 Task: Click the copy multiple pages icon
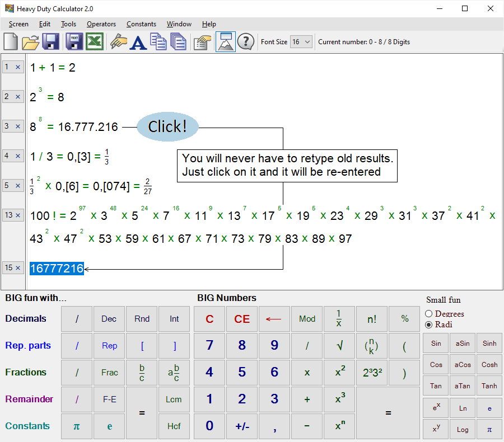pyautogui.click(x=178, y=41)
